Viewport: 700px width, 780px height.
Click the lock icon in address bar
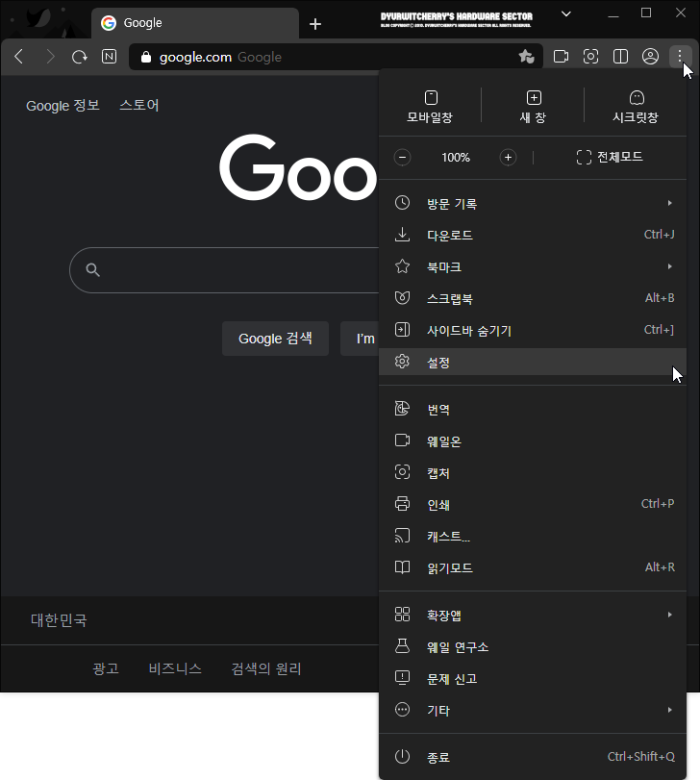(145, 57)
